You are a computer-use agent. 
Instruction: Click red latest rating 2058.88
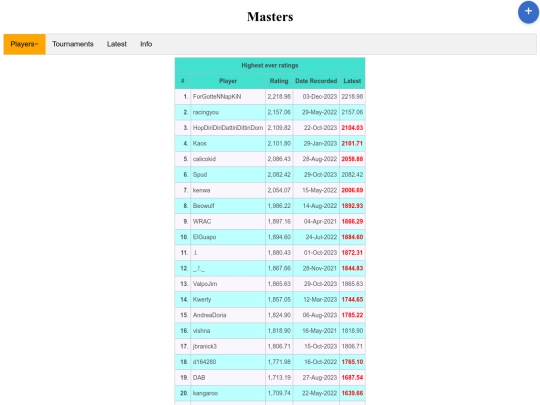click(x=352, y=159)
